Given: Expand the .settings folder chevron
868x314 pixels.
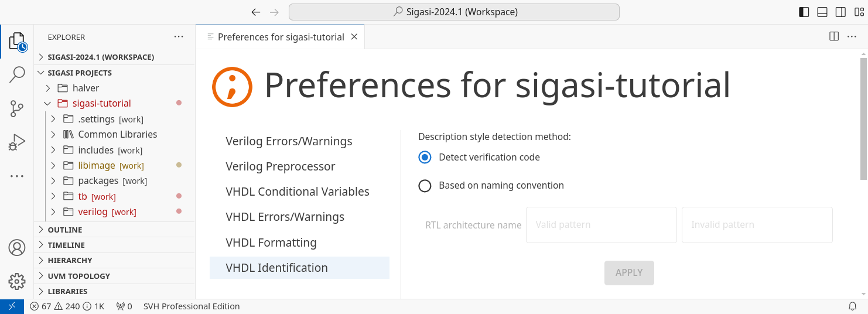Looking at the screenshot, I should (53, 119).
